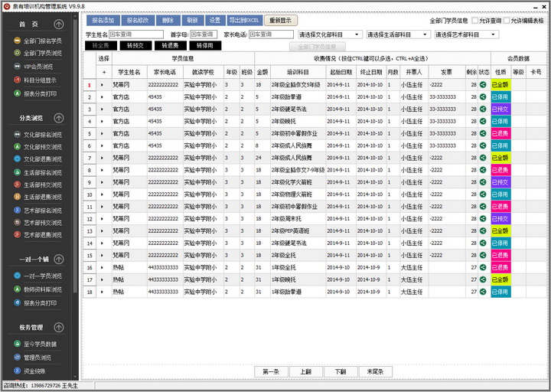
Task: Open 教师资料库浏览 in sidebar
Action: [x=38, y=289]
